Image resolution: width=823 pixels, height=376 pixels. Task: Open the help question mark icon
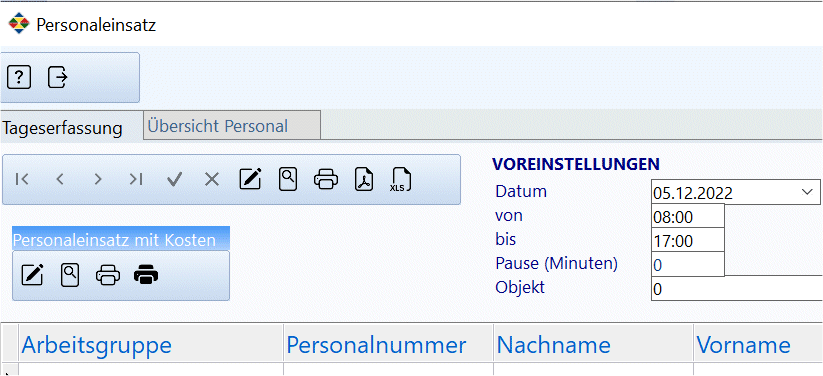[18, 78]
